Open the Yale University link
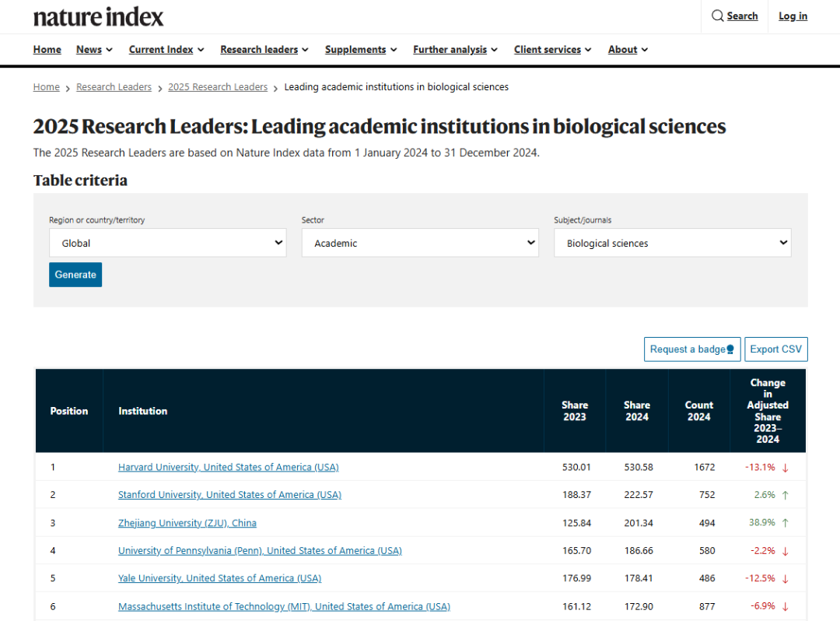This screenshot has width=840, height=621. (219, 578)
